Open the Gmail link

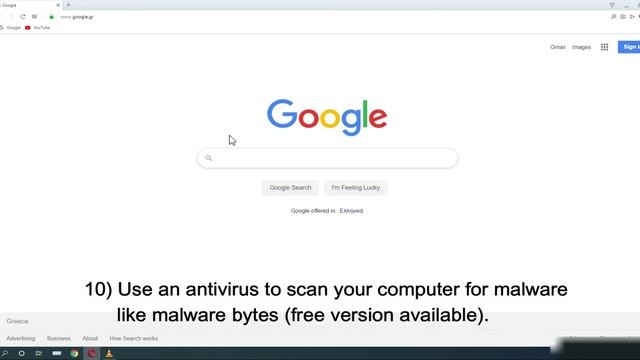558,47
